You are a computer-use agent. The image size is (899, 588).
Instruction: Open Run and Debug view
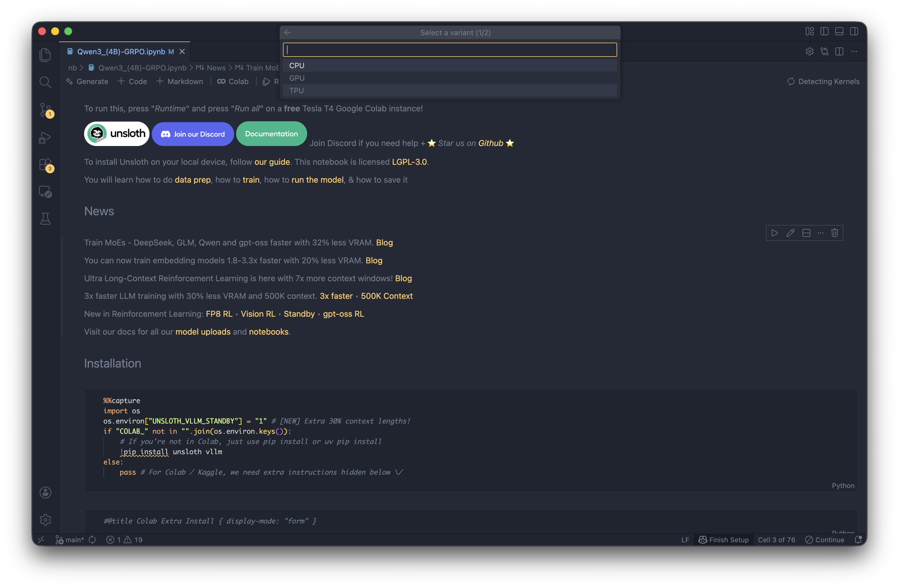click(45, 137)
